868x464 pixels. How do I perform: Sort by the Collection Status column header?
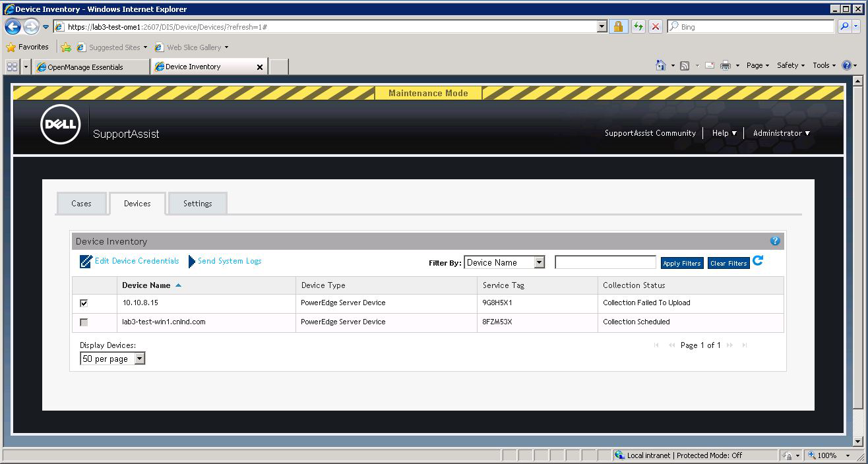634,285
